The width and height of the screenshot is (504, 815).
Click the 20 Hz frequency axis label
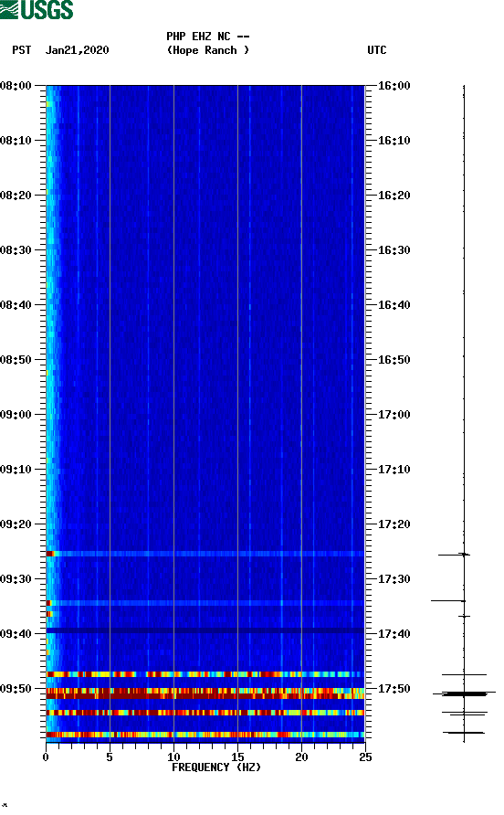click(301, 757)
